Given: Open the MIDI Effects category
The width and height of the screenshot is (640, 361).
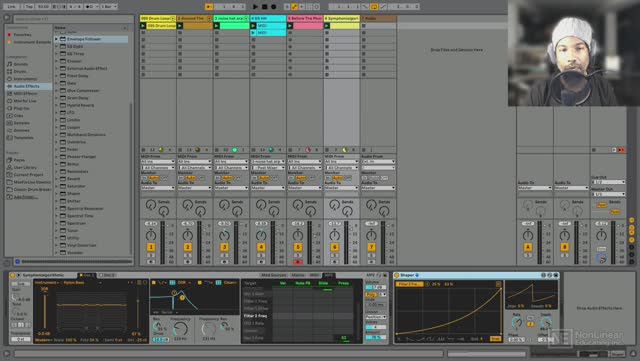Looking at the screenshot, I should [25, 94].
